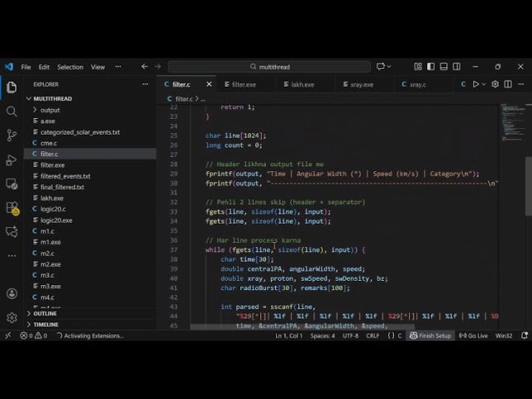The height and width of the screenshot is (399, 532).
Task: Click Win32 configuration in status bar
Action: click(x=504, y=336)
